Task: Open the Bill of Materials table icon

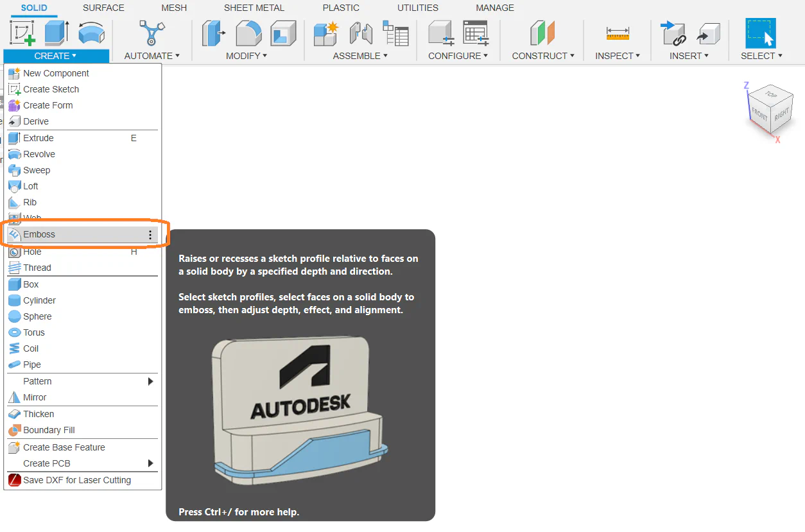Action: (395, 33)
